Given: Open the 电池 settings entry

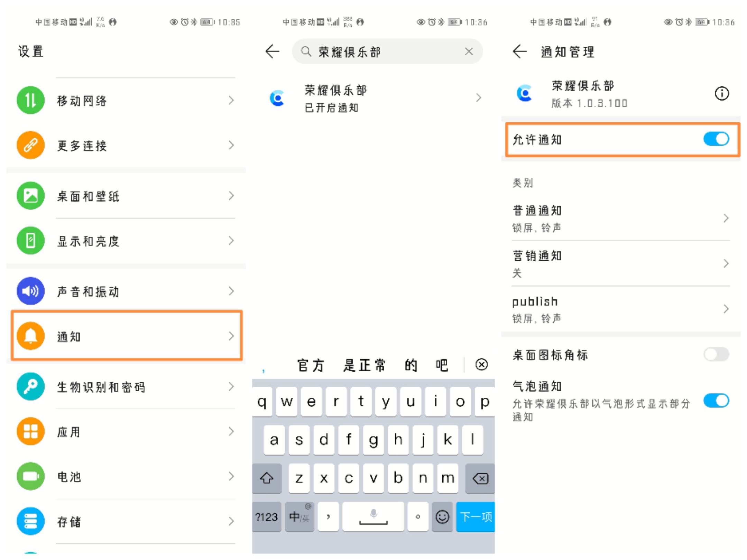Looking at the screenshot, I should 126,476.
